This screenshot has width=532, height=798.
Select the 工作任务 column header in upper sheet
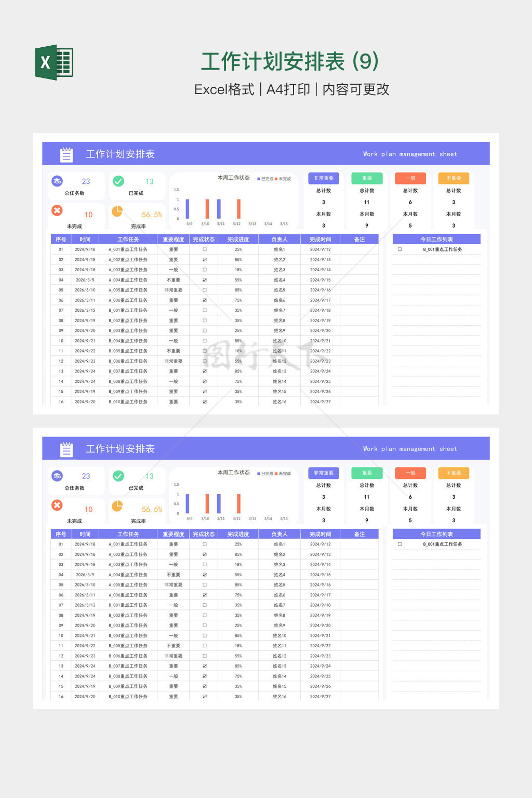(128, 240)
